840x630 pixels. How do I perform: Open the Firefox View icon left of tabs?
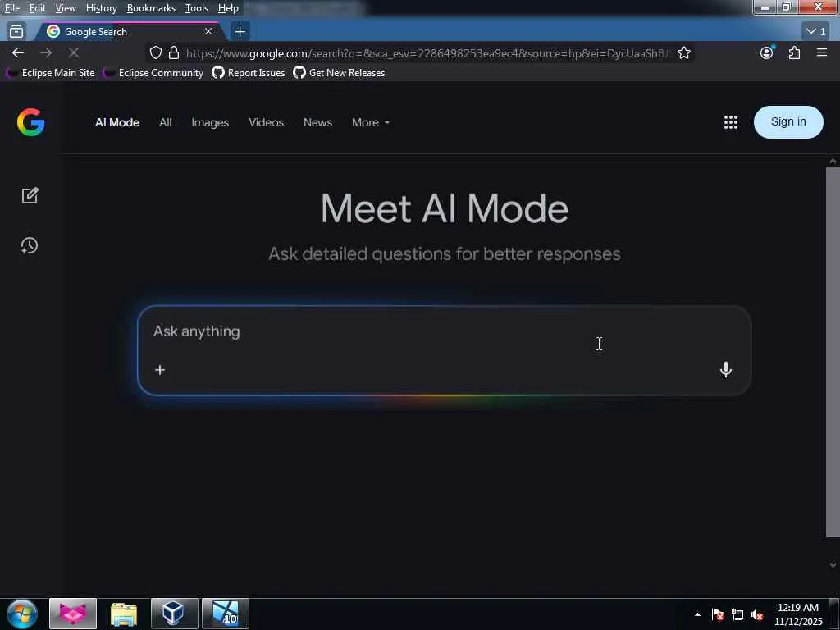[16, 32]
